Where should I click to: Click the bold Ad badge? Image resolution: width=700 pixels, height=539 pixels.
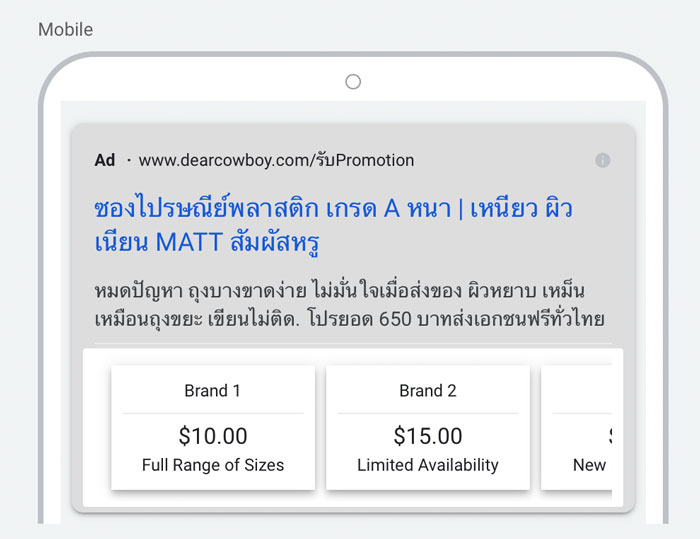(x=105, y=160)
